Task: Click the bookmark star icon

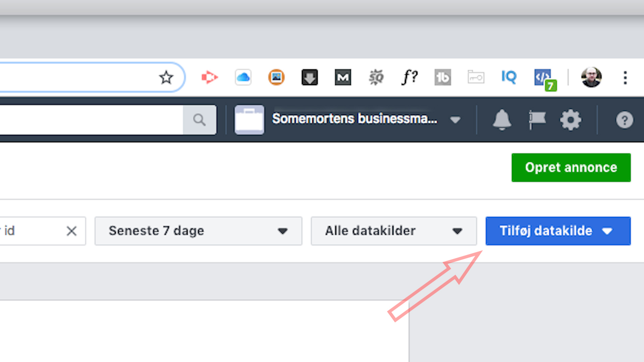Action: (166, 78)
